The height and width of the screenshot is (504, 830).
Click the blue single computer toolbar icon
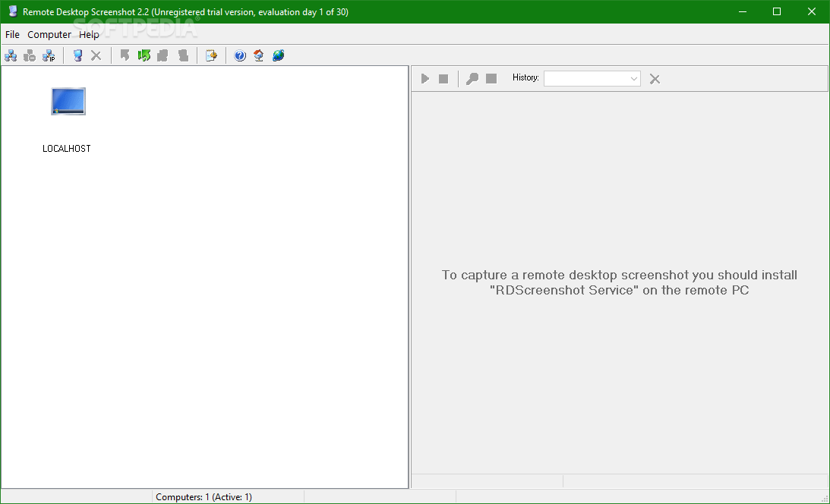(x=77, y=55)
